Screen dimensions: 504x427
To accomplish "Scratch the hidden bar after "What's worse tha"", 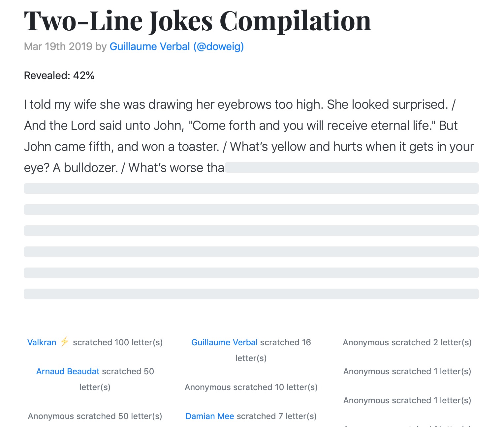I will pos(351,167).
